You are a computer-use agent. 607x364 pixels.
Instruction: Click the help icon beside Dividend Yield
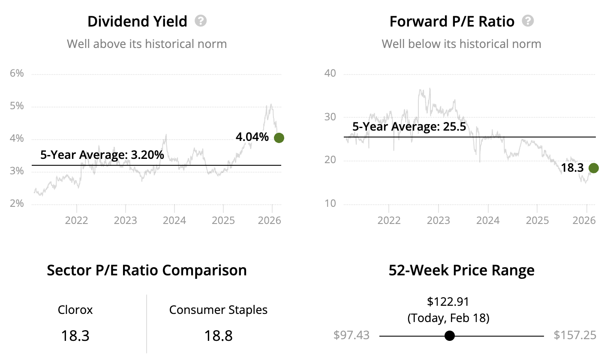[x=201, y=21]
